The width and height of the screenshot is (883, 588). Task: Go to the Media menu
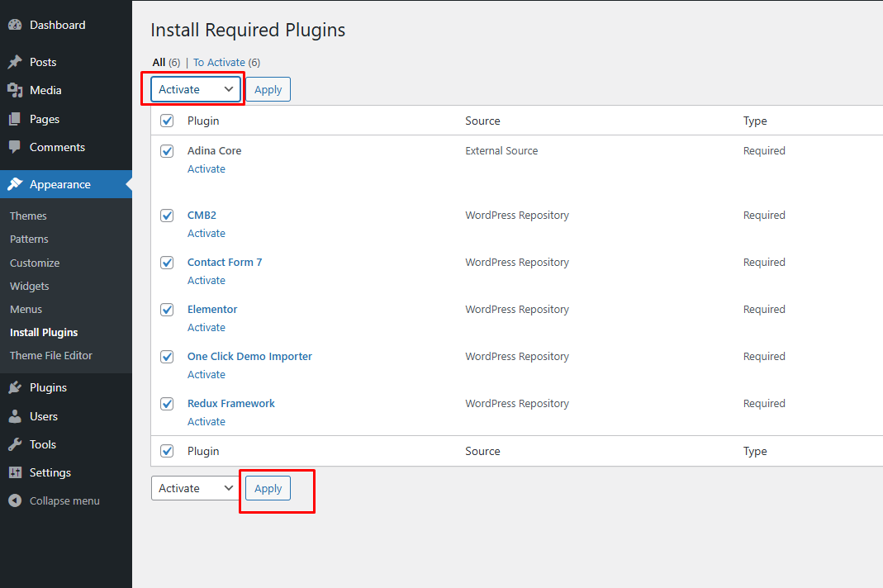coord(45,90)
